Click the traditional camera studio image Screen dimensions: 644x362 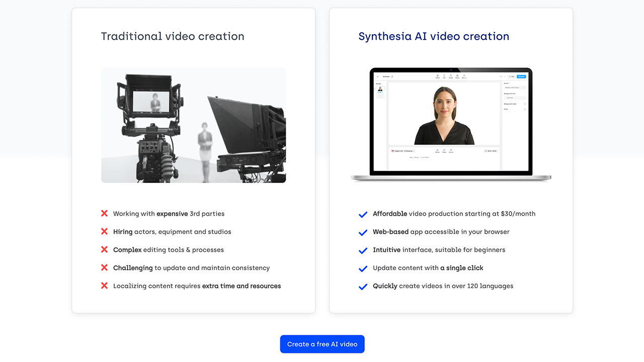coord(193,125)
